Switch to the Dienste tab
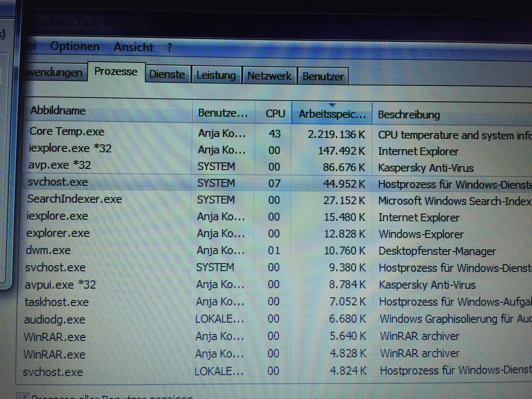The height and width of the screenshot is (399, 532). click(167, 74)
